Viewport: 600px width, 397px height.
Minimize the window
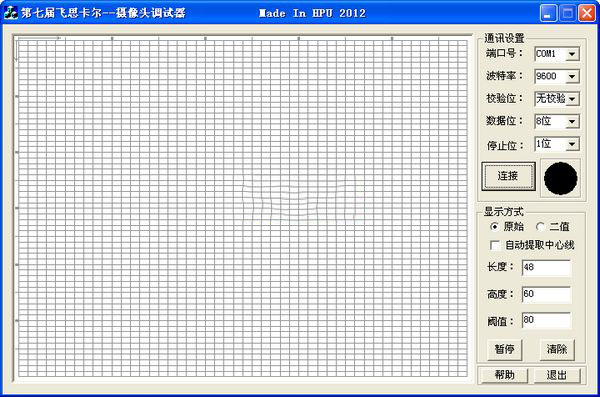[x=548, y=13]
